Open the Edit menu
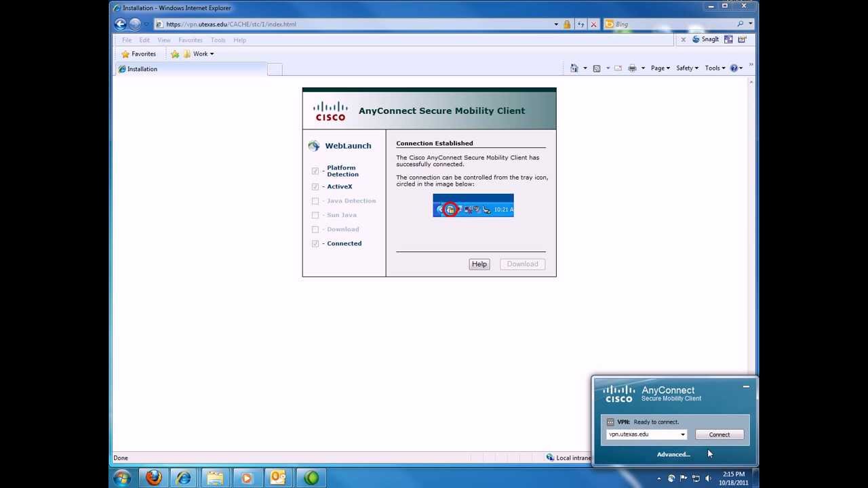 click(x=144, y=40)
